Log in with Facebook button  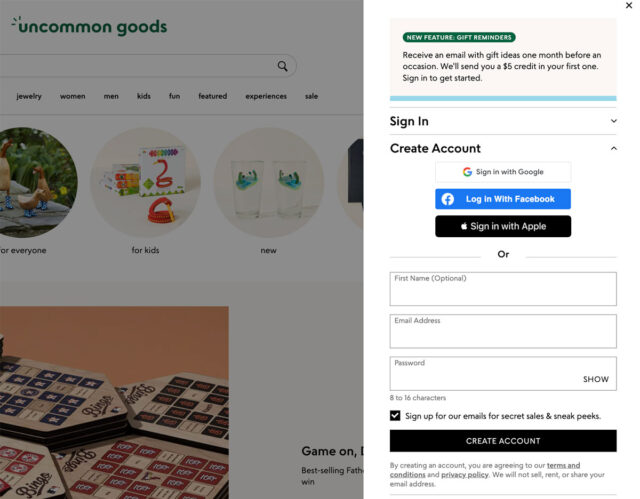click(503, 199)
